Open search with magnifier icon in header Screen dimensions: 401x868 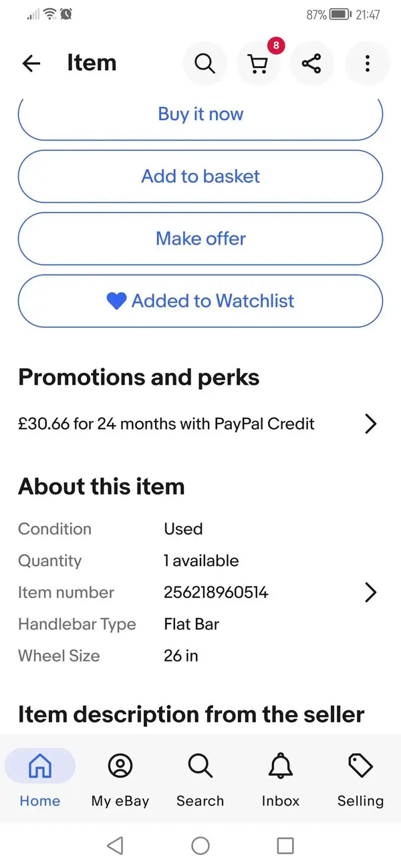click(205, 63)
